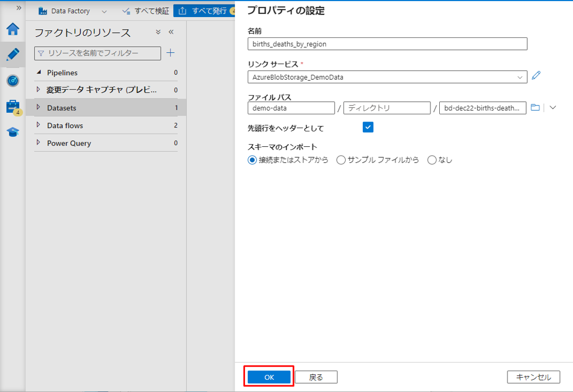Image resolution: width=573 pixels, height=392 pixels.
Task: Select the 'サンプル ファイルから' radio option
Action: pos(341,160)
